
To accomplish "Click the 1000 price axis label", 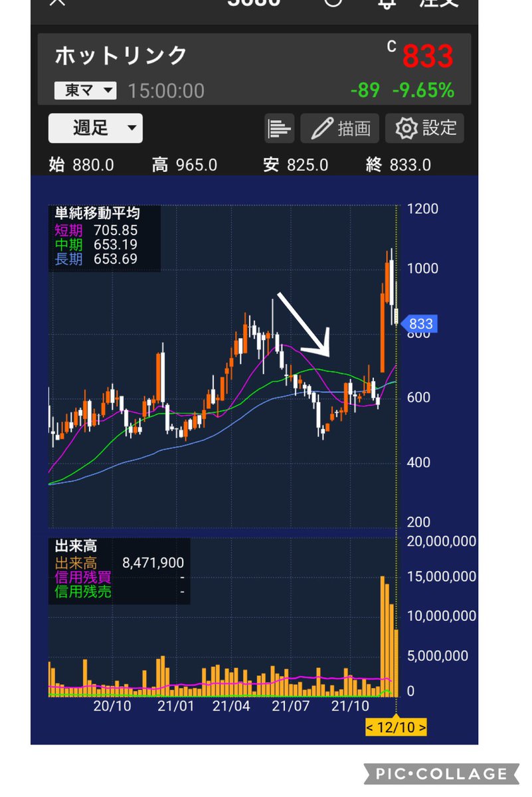I will [422, 268].
